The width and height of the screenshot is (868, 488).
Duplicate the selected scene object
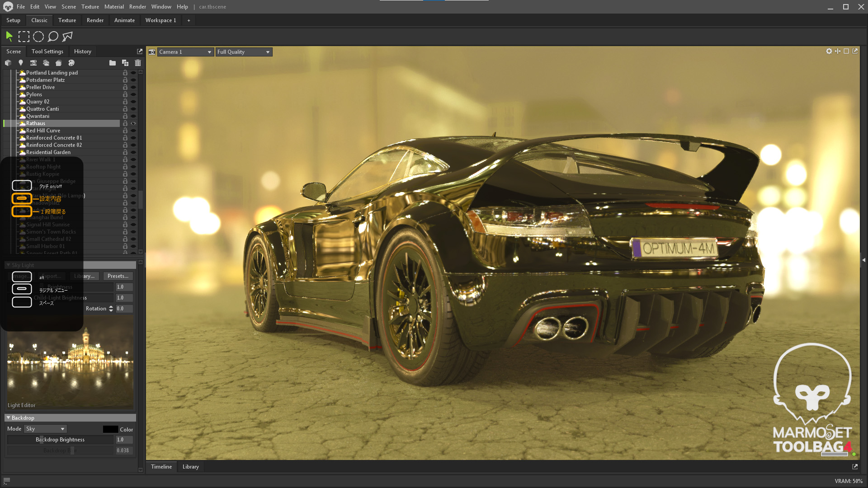tap(125, 63)
